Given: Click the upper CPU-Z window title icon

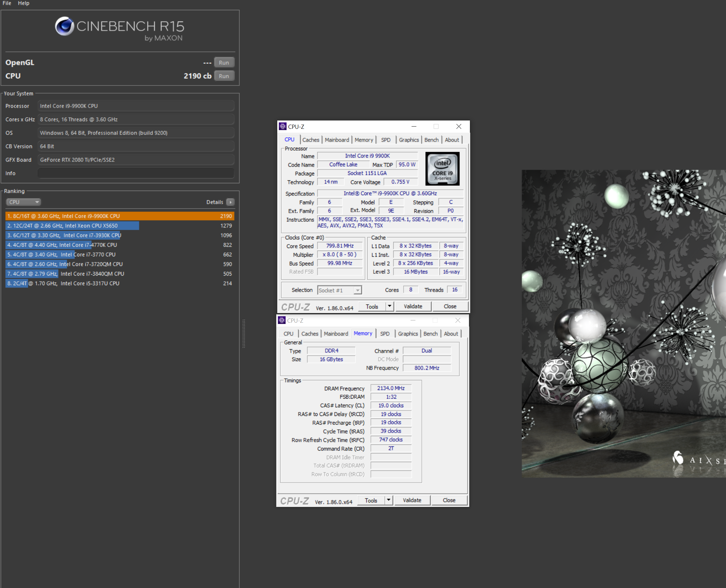Looking at the screenshot, I should 282,126.
